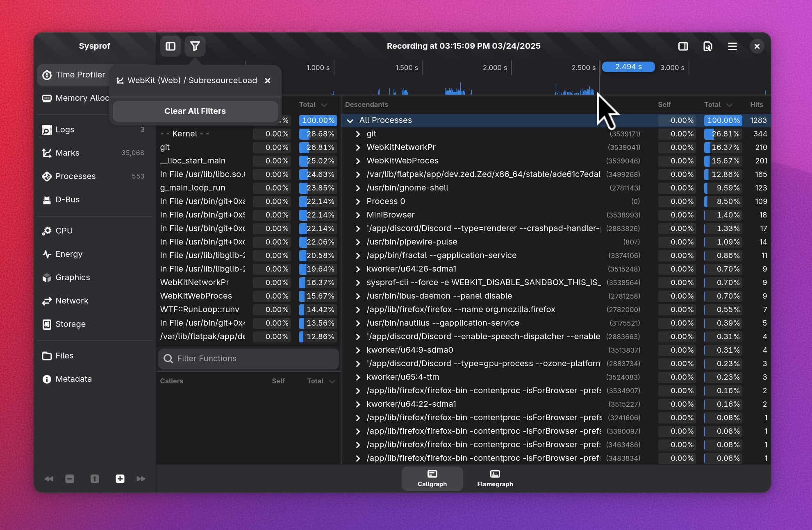Screen dimensions: 812x530
Task: Click the fast-forward button in sidebar footer
Action: [141, 479]
